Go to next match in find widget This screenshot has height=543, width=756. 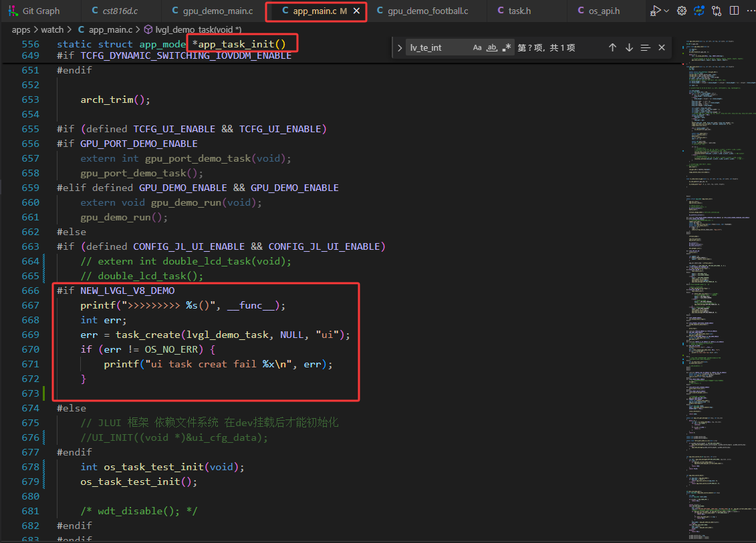pos(629,47)
